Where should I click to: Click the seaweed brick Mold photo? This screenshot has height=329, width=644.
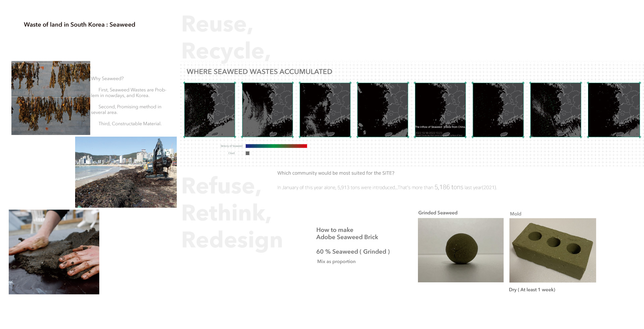(x=552, y=250)
